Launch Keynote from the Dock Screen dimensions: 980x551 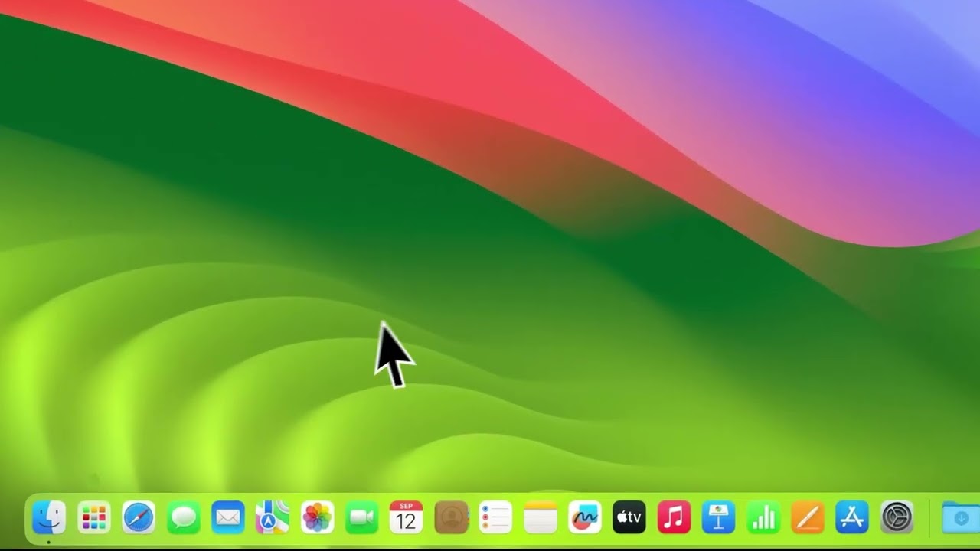pyautogui.click(x=718, y=518)
